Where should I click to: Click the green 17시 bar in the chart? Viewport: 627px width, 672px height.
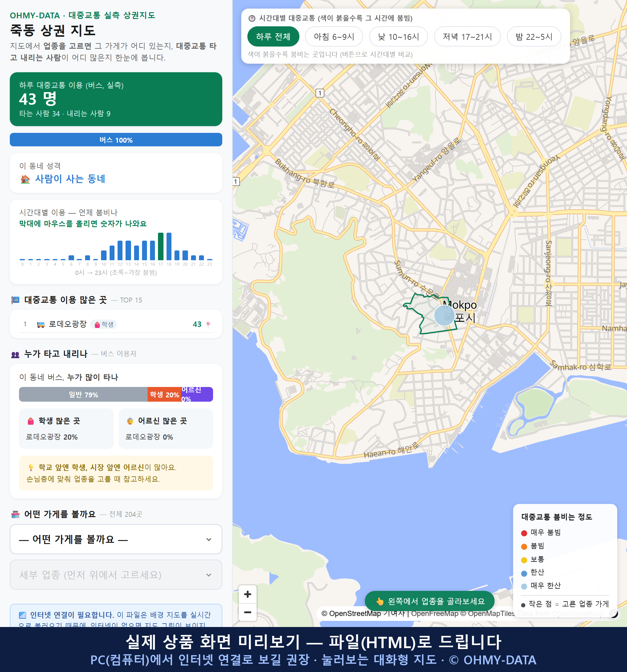point(160,246)
